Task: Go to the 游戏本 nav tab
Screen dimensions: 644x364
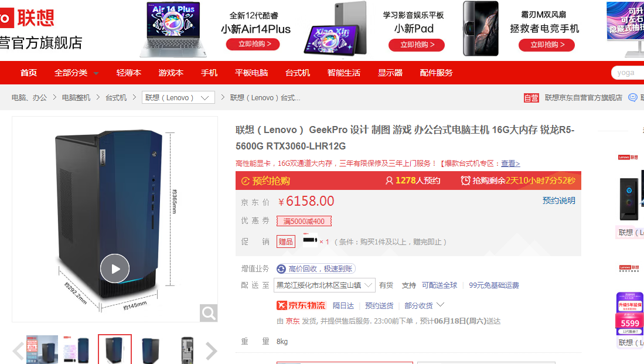Action: click(x=171, y=73)
